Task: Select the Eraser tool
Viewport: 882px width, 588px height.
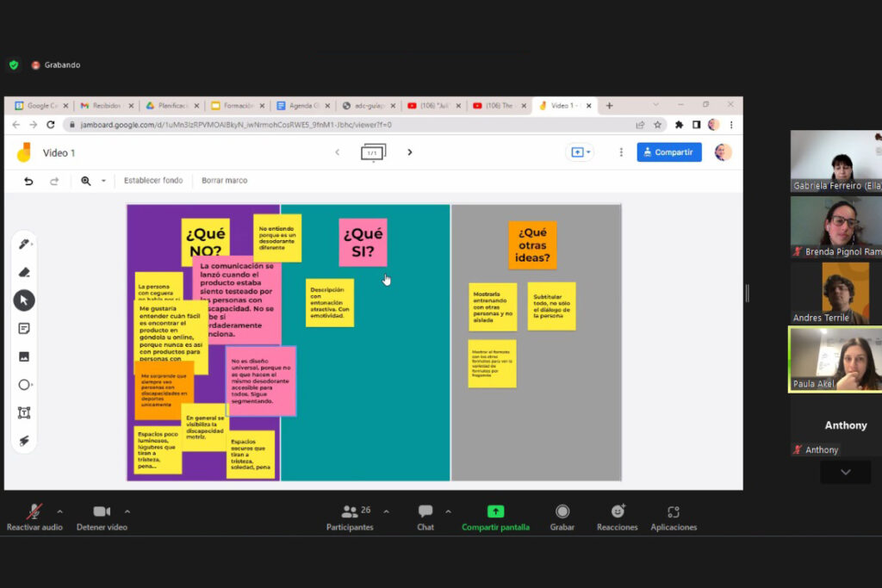Action: click(24, 272)
